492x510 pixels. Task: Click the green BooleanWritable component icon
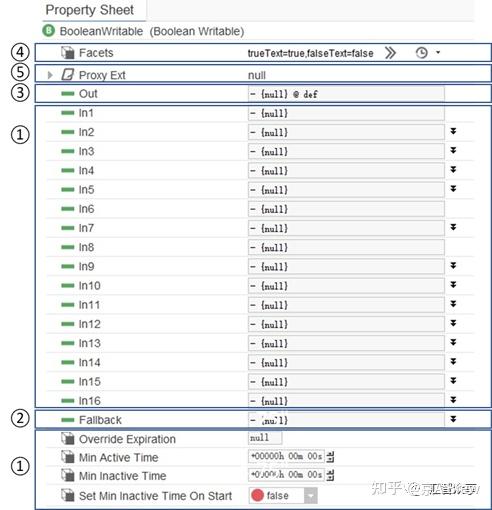(49, 31)
